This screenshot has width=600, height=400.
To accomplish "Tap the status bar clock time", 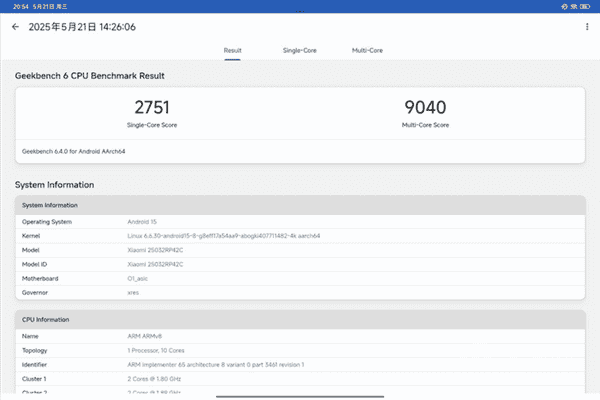I will click(21, 7).
